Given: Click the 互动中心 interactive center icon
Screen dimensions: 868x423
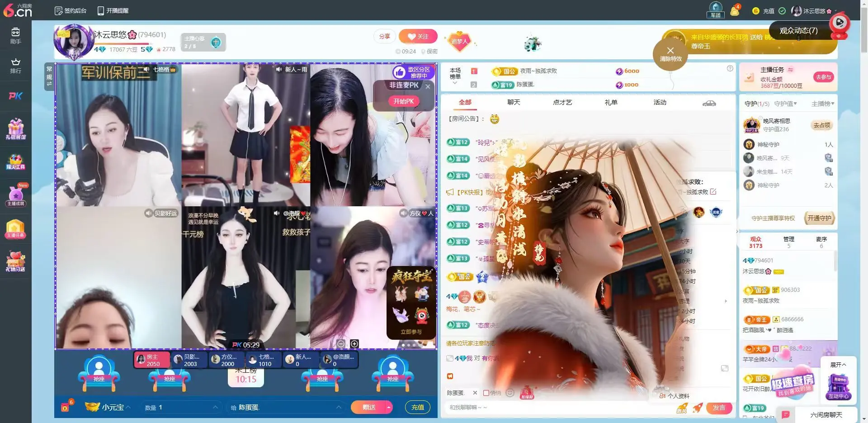Looking at the screenshot, I should coord(839,387).
